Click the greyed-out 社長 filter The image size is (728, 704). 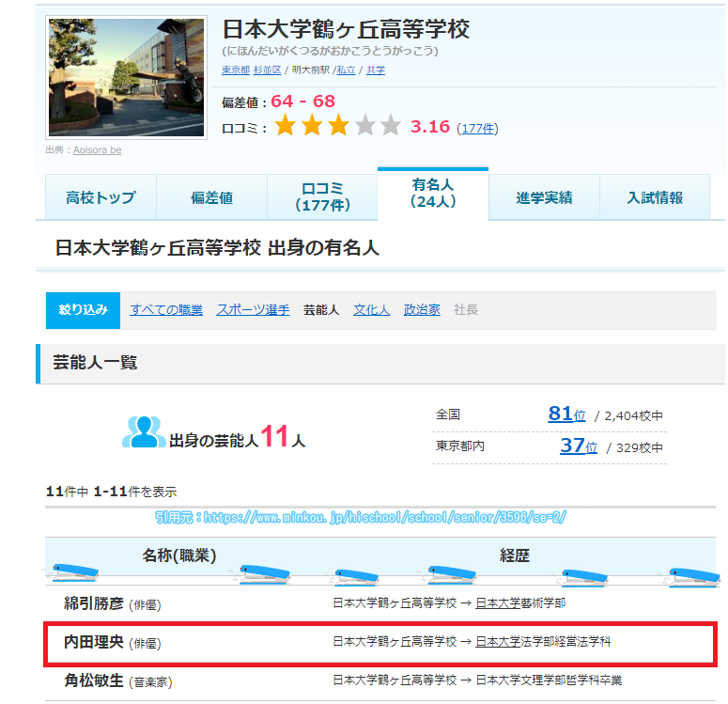[466, 310]
